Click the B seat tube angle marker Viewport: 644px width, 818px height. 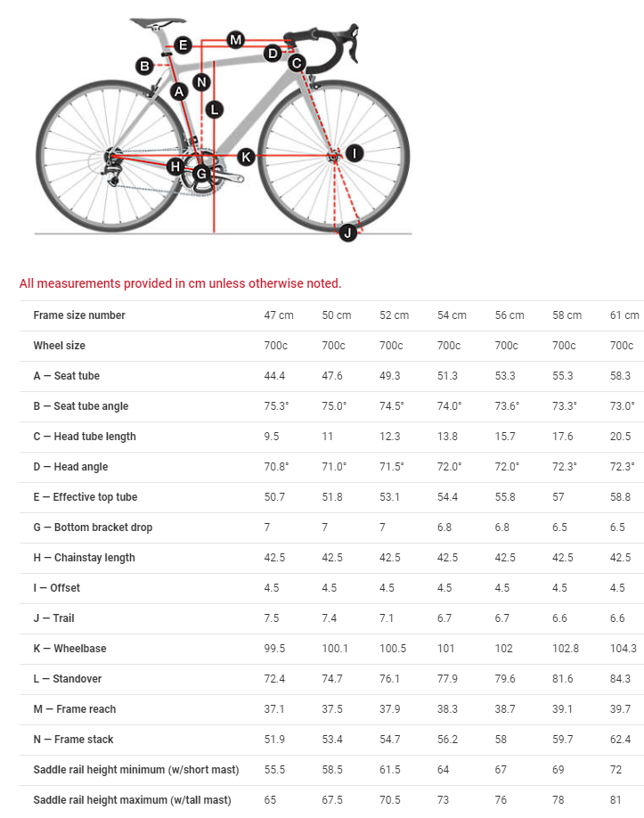pos(144,65)
